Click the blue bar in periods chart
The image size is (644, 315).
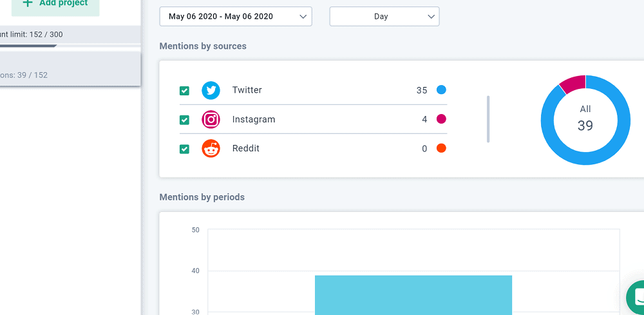point(413,295)
